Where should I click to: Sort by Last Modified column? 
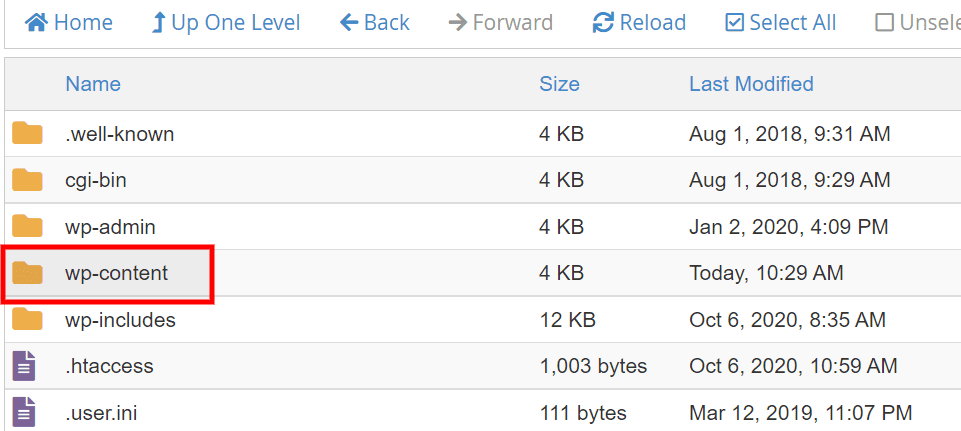click(x=751, y=84)
